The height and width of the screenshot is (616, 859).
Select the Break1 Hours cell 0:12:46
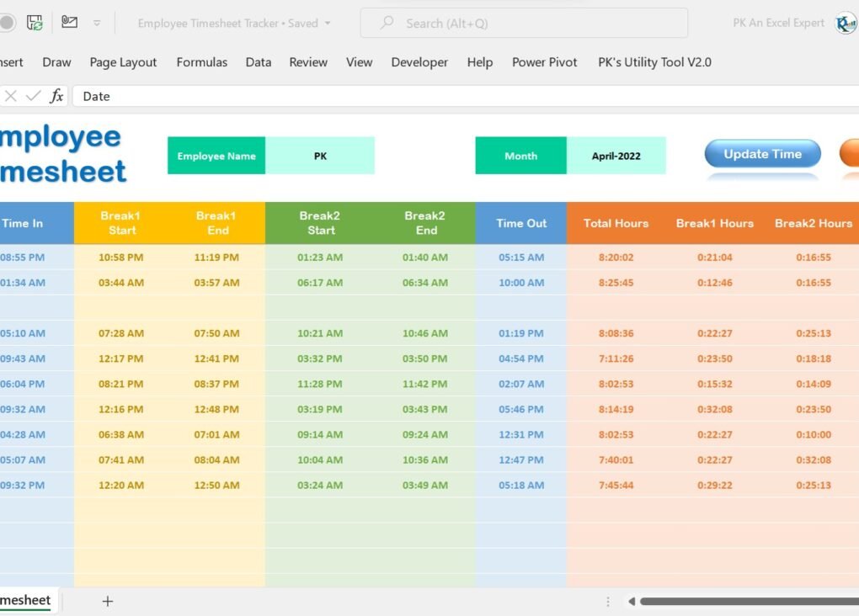714,283
